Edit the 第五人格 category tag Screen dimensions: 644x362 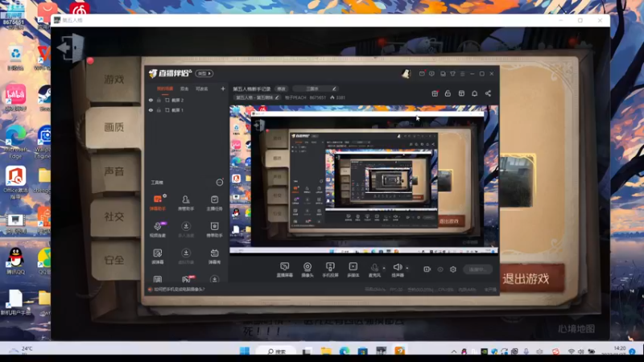pyautogui.click(x=258, y=97)
